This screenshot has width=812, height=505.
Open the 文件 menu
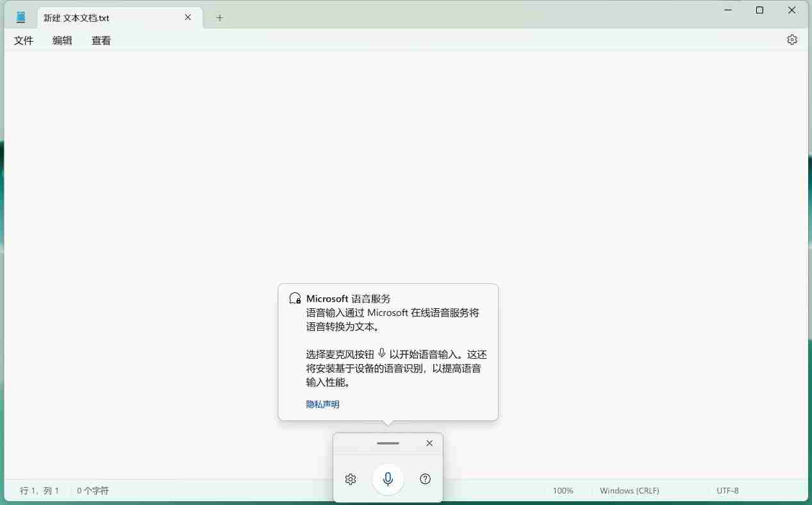tap(24, 40)
